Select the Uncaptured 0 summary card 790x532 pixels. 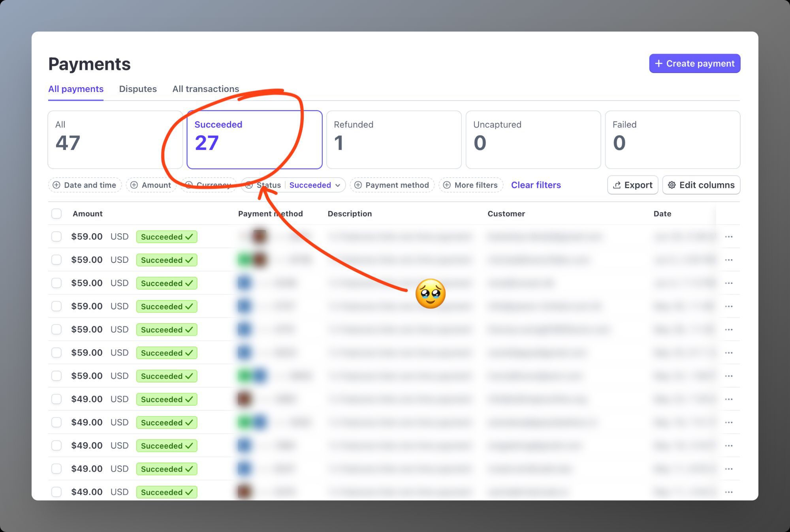(533, 140)
